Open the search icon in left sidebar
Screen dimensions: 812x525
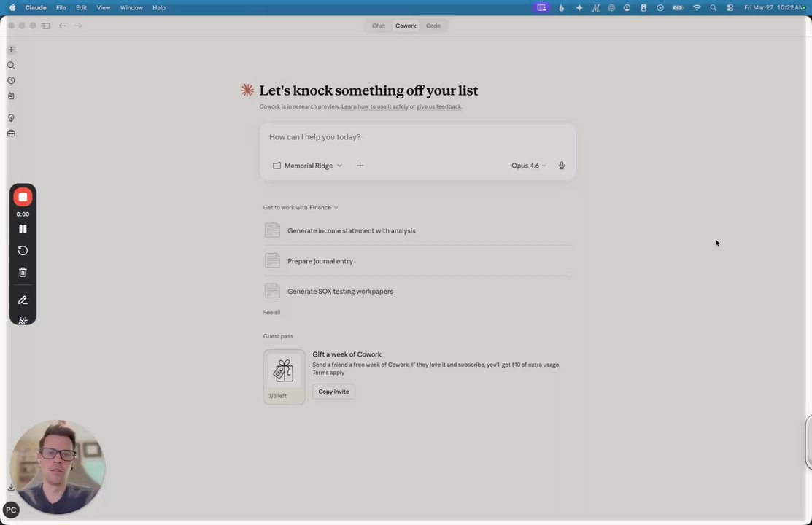pos(11,65)
